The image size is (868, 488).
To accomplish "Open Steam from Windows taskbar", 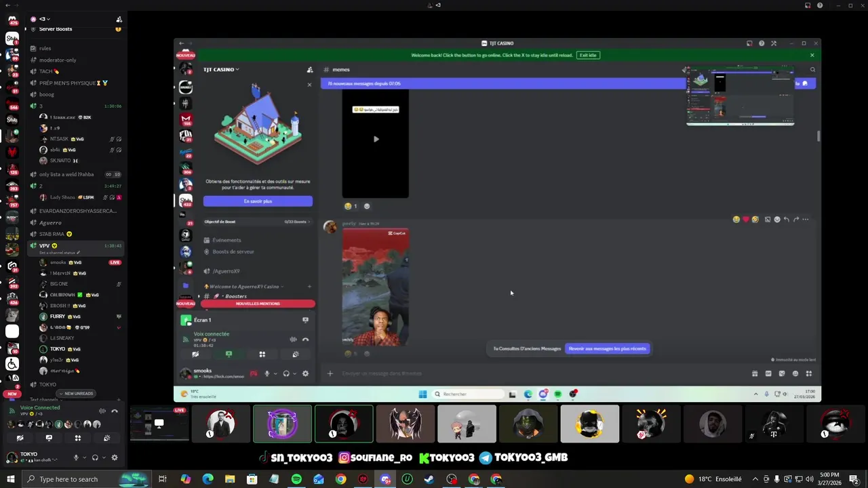I will coord(429,479).
